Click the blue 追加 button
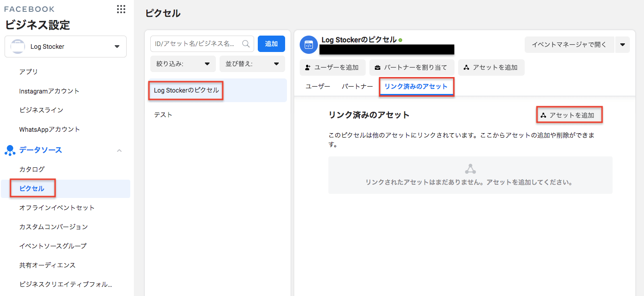 tap(271, 44)
